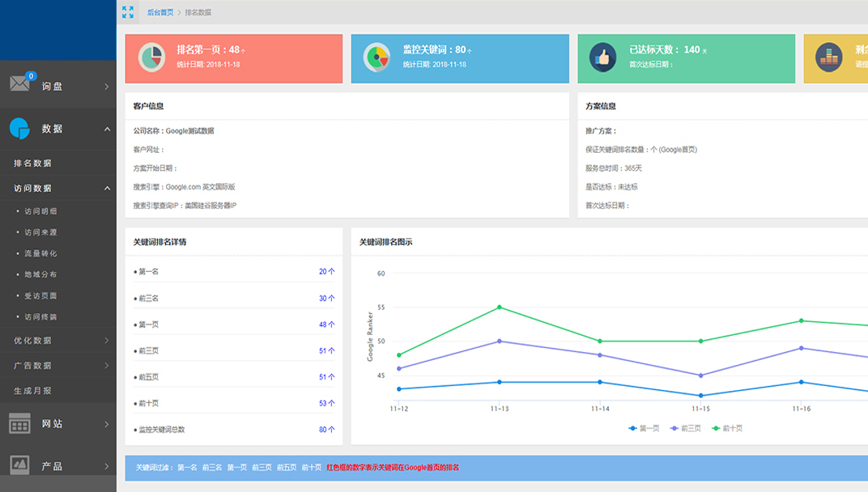Click the envelope icon next to 询盘

(x=19, y=84)
